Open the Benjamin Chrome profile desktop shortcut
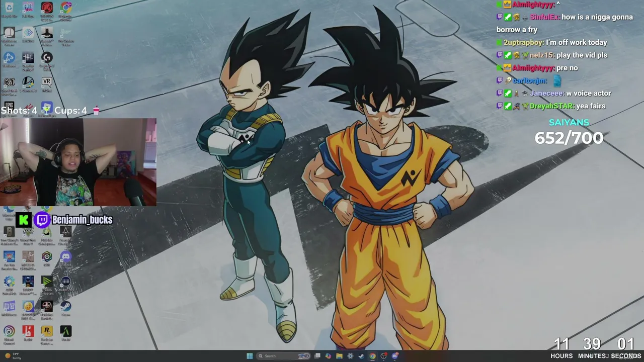Image resolution: width=644 pixels, height=362 pixels. click(65, 10)
